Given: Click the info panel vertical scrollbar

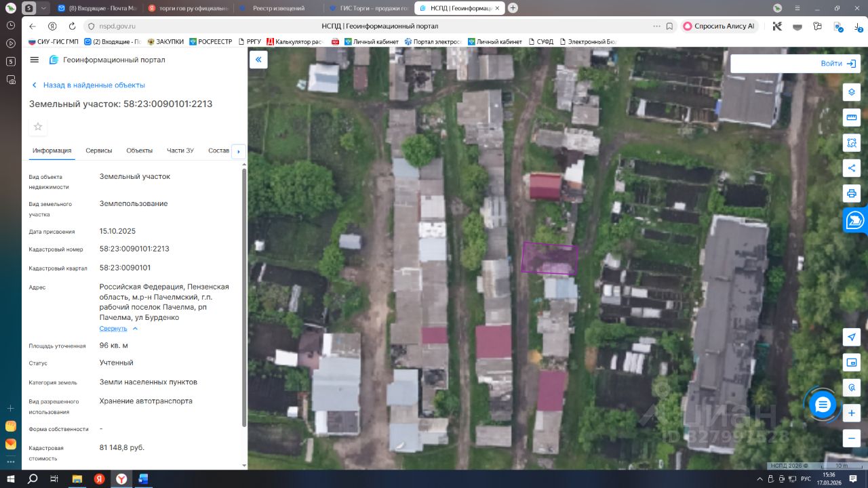Looking at the screenshot, I should pos(245,297).
